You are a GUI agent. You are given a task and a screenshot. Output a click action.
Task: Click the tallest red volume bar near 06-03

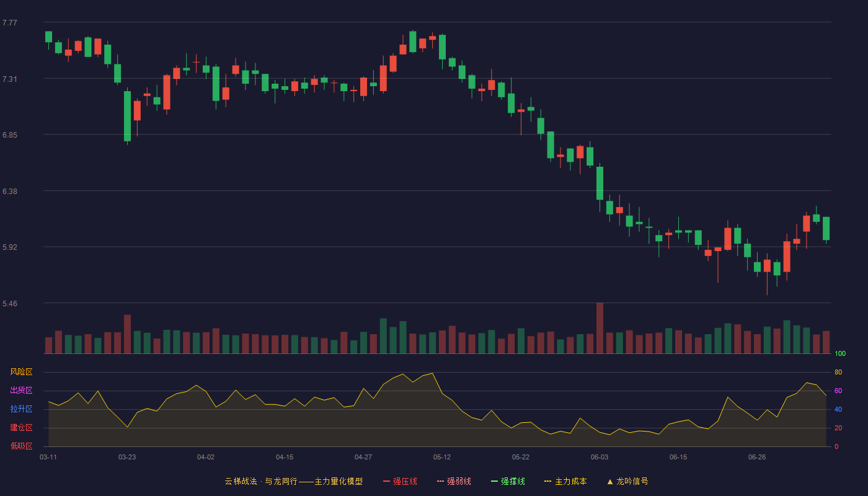pos(600,328)
